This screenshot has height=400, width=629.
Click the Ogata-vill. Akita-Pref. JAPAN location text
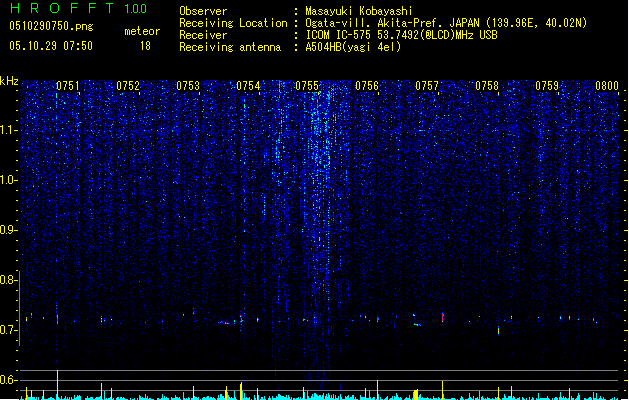click(446, 23)
